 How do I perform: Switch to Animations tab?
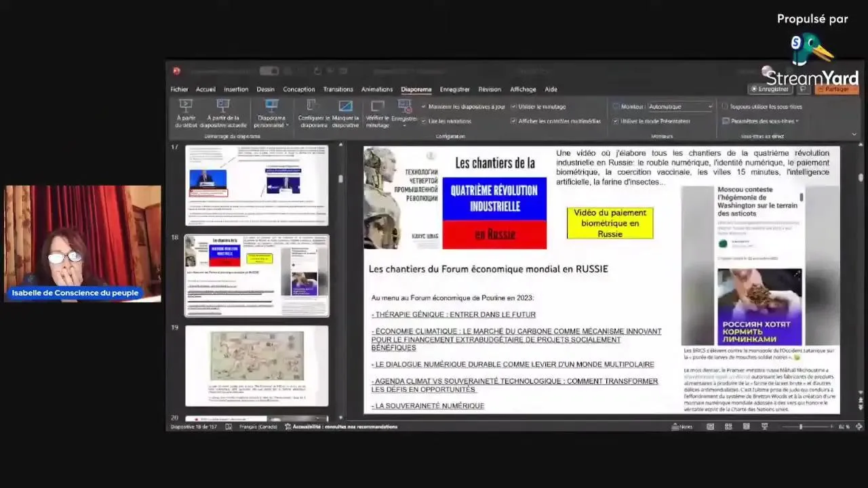(x=377, y=89)
